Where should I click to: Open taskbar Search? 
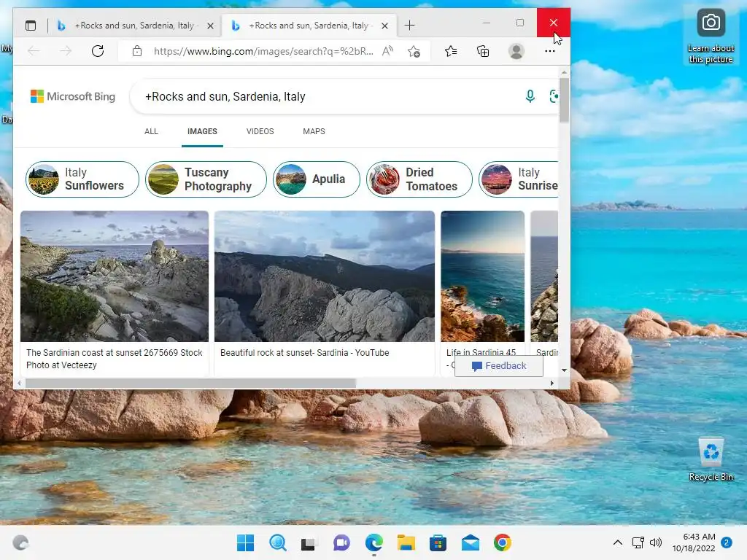point(278,542)
